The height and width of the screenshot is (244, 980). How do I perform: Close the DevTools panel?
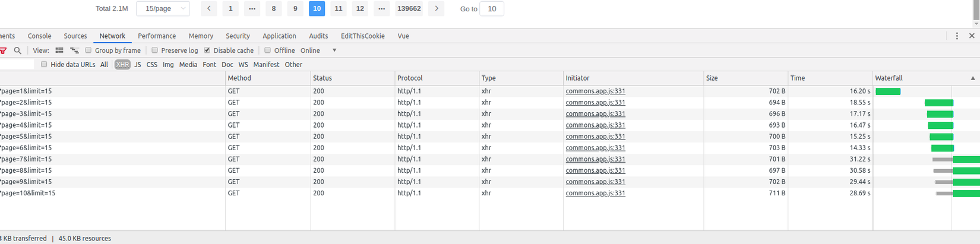[x=972, y=36]
